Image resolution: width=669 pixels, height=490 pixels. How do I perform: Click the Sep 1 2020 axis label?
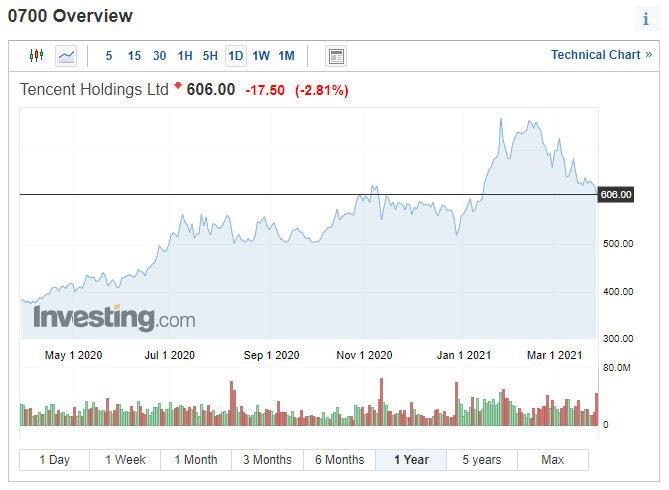tap(271, 355)
